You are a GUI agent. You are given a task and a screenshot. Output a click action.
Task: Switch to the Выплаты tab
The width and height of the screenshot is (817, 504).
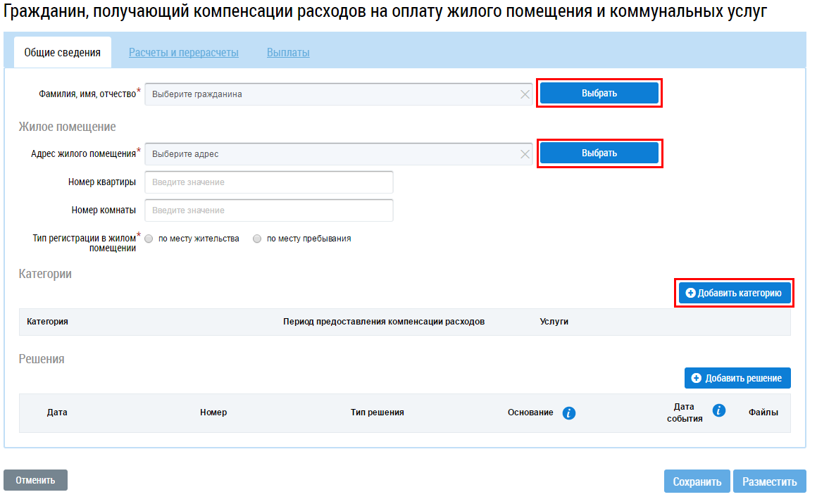288,53
